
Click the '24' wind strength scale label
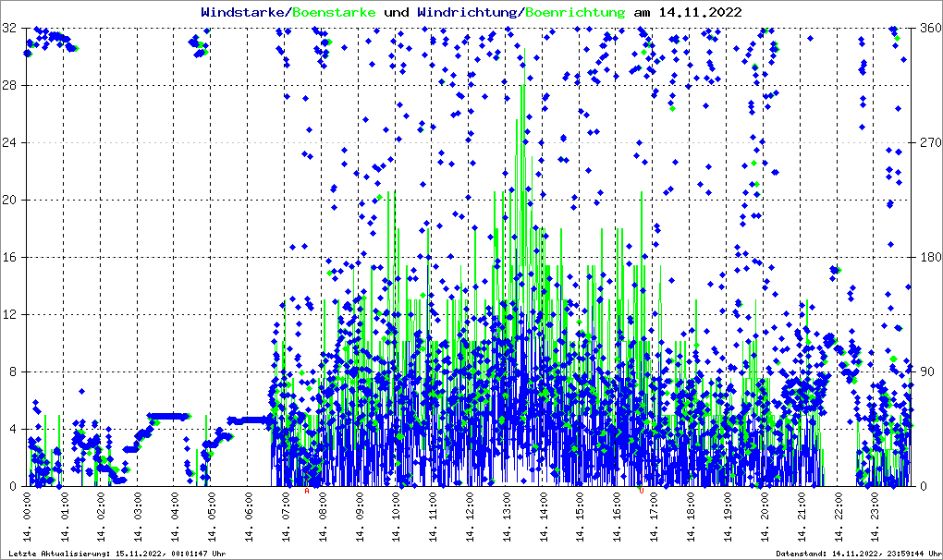point(9,143)
